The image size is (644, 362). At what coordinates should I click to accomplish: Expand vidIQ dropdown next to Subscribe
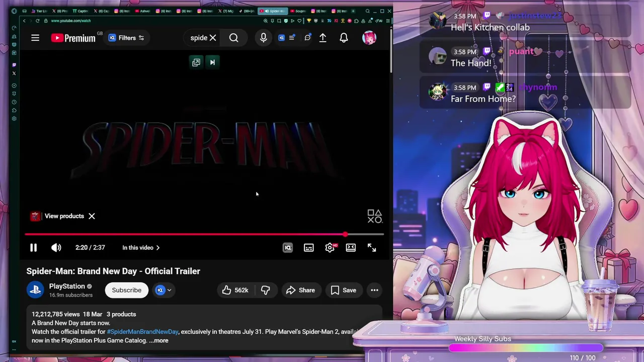click(x=169, y=290)
